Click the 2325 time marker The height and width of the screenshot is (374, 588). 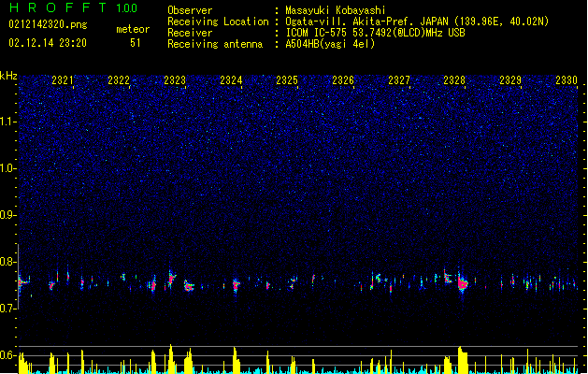[x=287, y=80]
